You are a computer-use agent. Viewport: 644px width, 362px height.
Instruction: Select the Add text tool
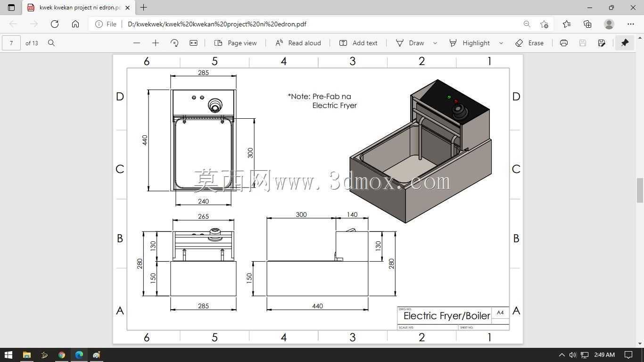[x=358, y=43]
